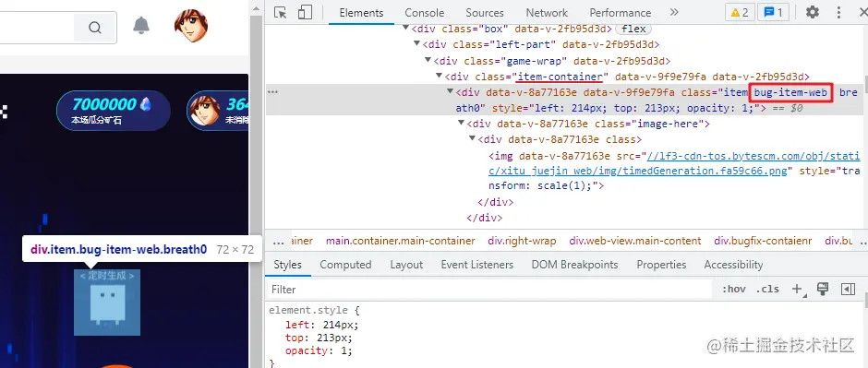Screen dimensions: 868x368
Task: Click the 7000000 ore prize badge
Action: [114, 110]
